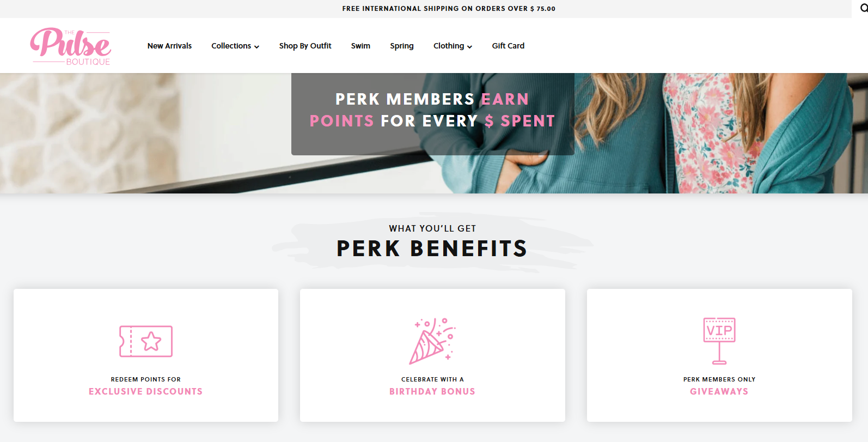Open the New Arrivals menu item
The height and width of the screenshot is (442, 868).
tap(169, 46)
